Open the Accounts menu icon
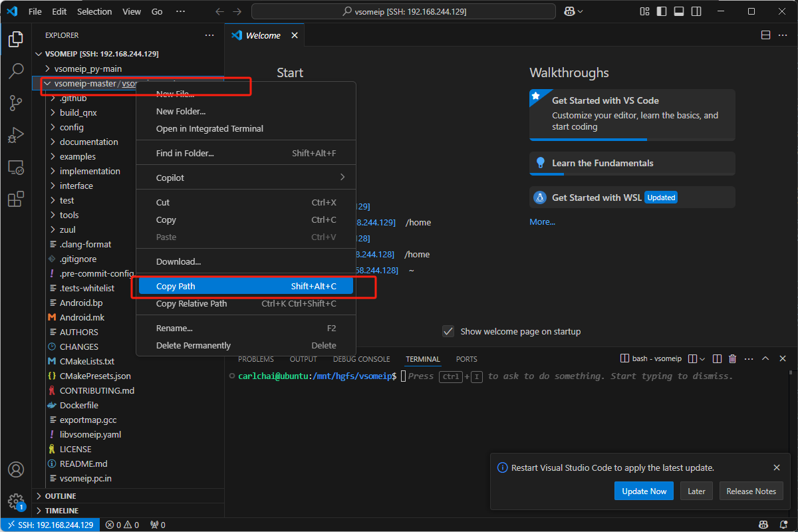This screenshot has height=532, width=798. point(16,469)
